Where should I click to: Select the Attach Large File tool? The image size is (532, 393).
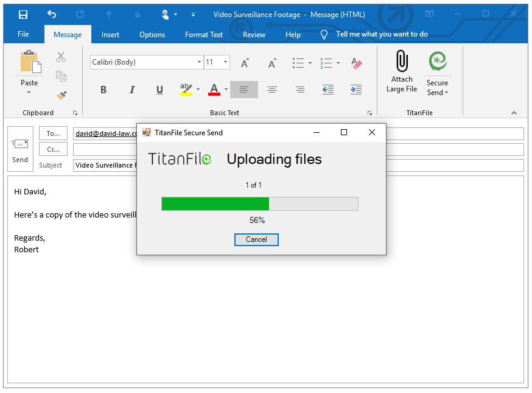pos(401,70)
